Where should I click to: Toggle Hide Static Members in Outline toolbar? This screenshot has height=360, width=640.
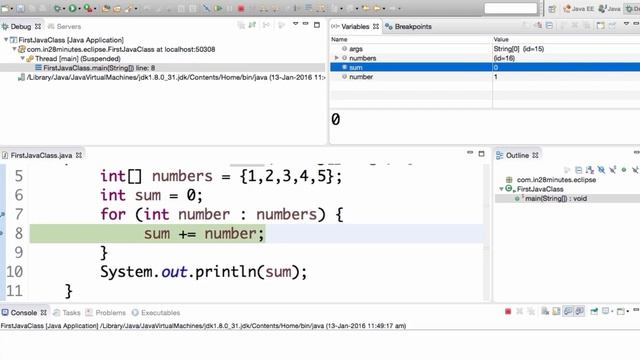[613, 169]
